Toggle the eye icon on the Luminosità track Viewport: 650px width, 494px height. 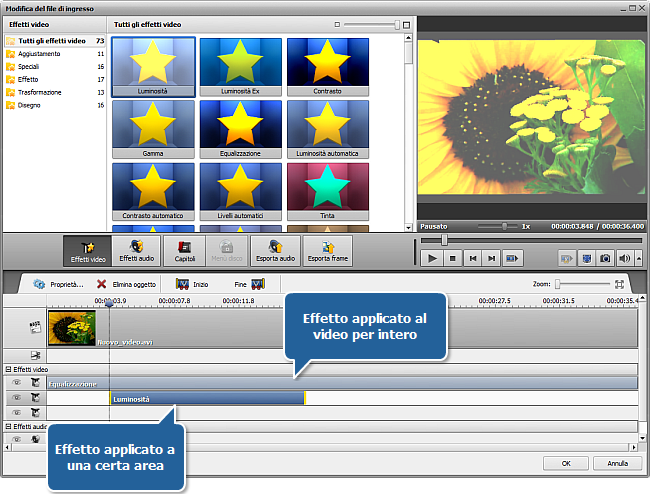pos(17,398)
